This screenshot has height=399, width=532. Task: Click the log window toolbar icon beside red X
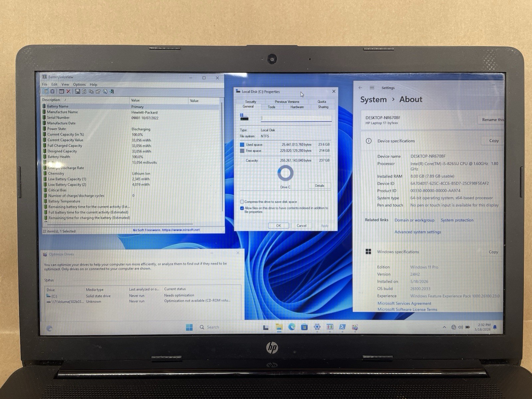click(62, 91)
